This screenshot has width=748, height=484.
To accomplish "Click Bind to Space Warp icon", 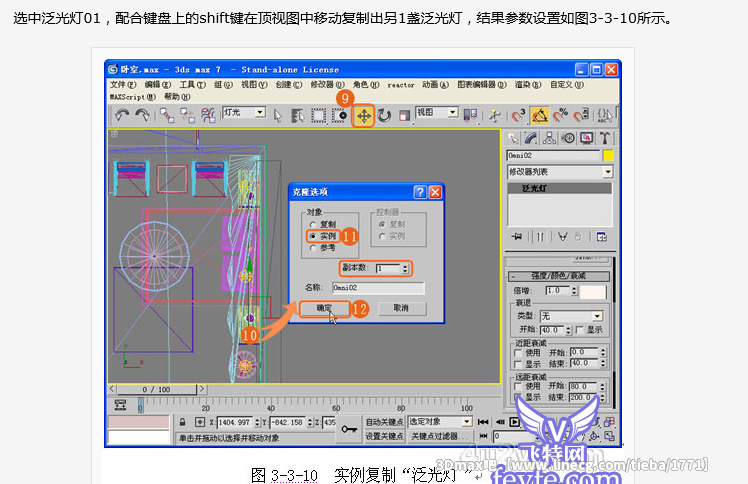I will click(x=208, y=115).
